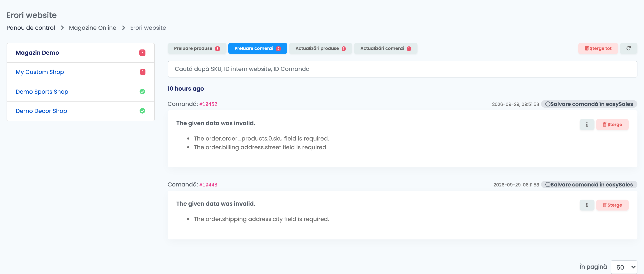Click the 7 errors badge on Magazin Demo

(x=142, y=53)
